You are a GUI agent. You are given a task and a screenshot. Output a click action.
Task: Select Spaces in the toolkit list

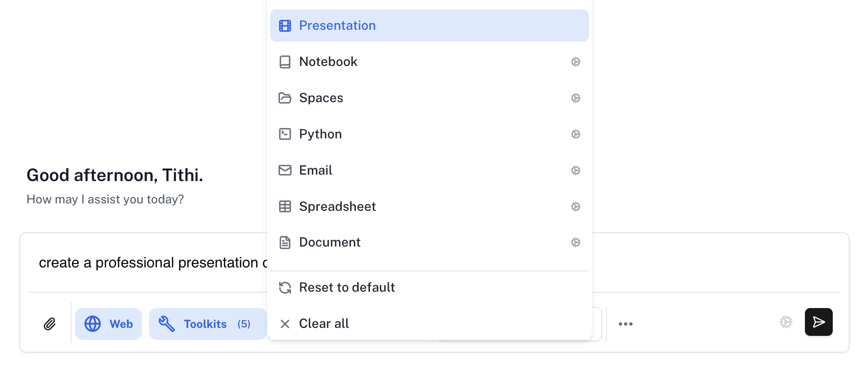point(321,98)
